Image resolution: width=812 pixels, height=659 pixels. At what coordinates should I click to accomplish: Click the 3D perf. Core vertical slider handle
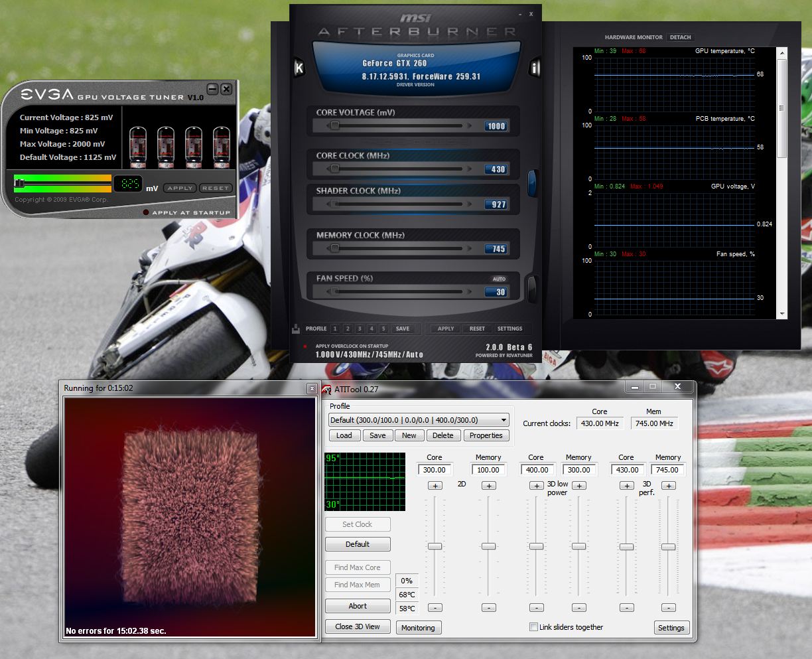coord(626,546)
